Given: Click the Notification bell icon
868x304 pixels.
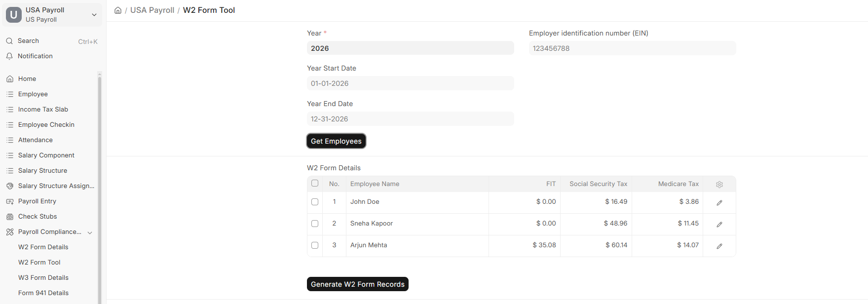Looking at the screenshot, I should [9, 56].
